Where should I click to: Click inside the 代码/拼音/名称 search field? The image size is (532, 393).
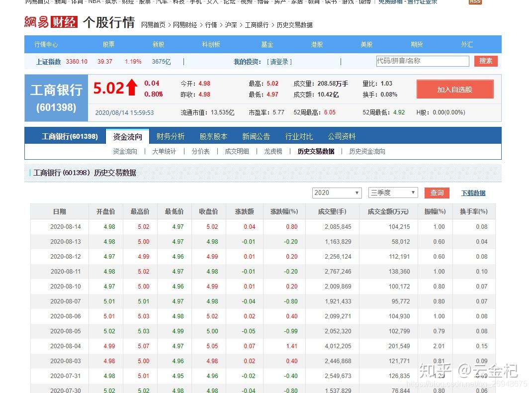pos(423,61)
